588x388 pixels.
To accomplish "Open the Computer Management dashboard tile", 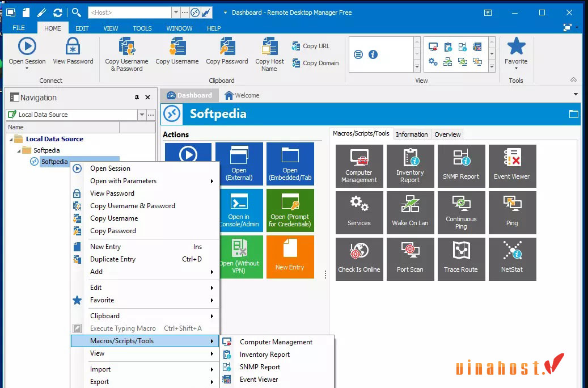I will pos(359,166).
